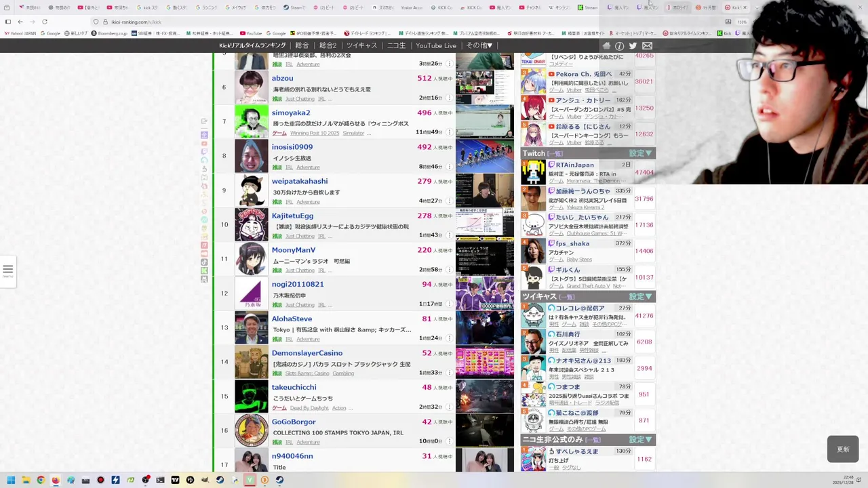Open the GoGoBorgor channel link
Image resolution: width=868 pixels, height=488 pixels.
tap(294, 422)
